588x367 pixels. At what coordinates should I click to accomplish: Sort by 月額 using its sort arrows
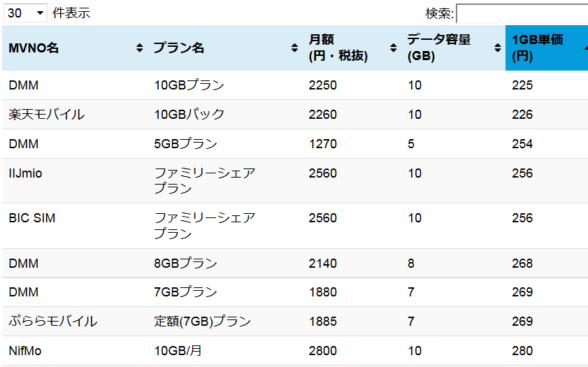pos(393,48)
